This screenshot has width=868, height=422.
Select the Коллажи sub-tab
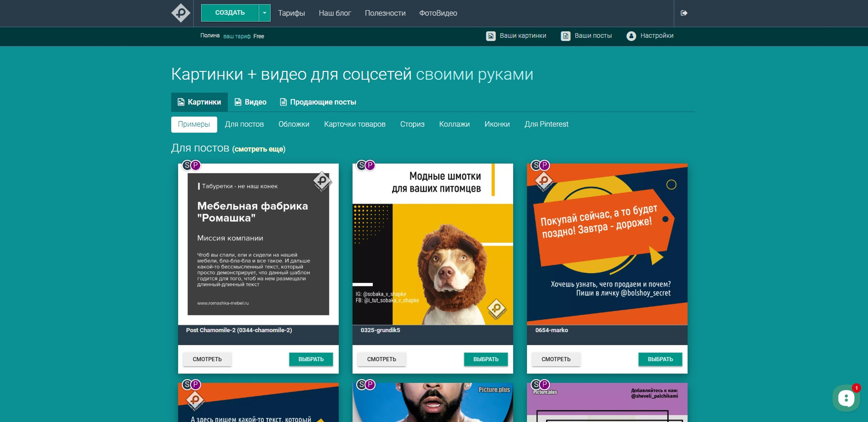click(455, 124)
